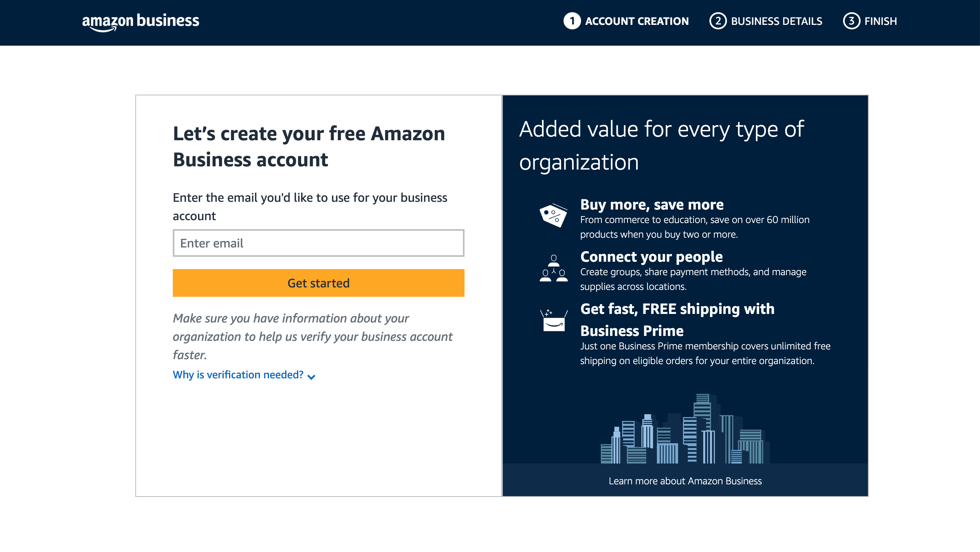Select the ACCOUNT CREATION step
Viewport: 980px width, 552px height.
point(637,21)
